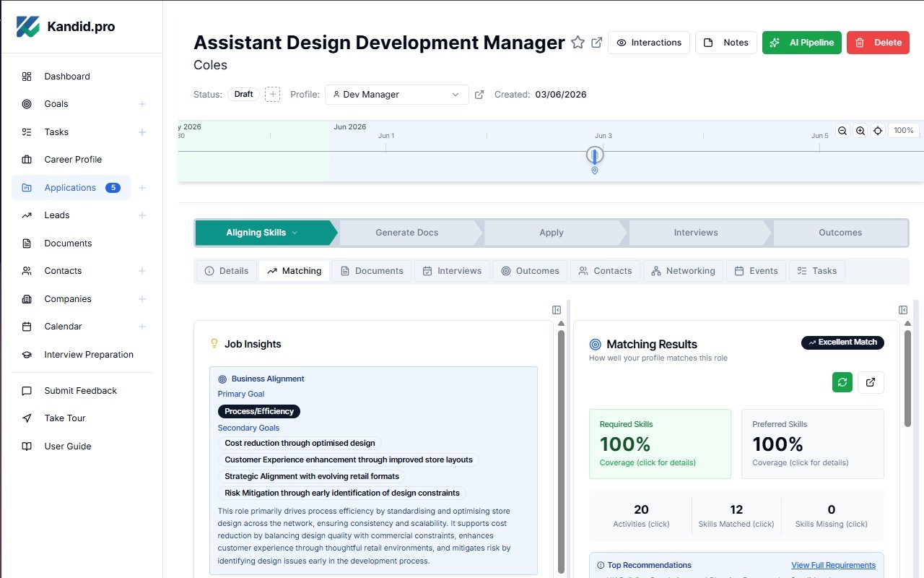Screen dimensions: 924x578
Task: Recenter the timeline with target icon
Action: 878,131
